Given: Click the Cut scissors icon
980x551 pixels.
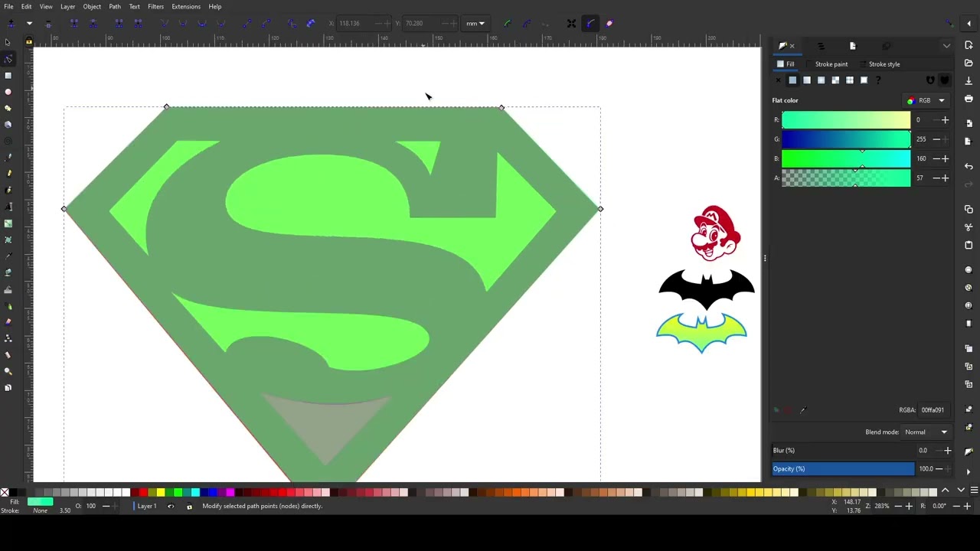Looking at the screenshot, I should [969, 227].
